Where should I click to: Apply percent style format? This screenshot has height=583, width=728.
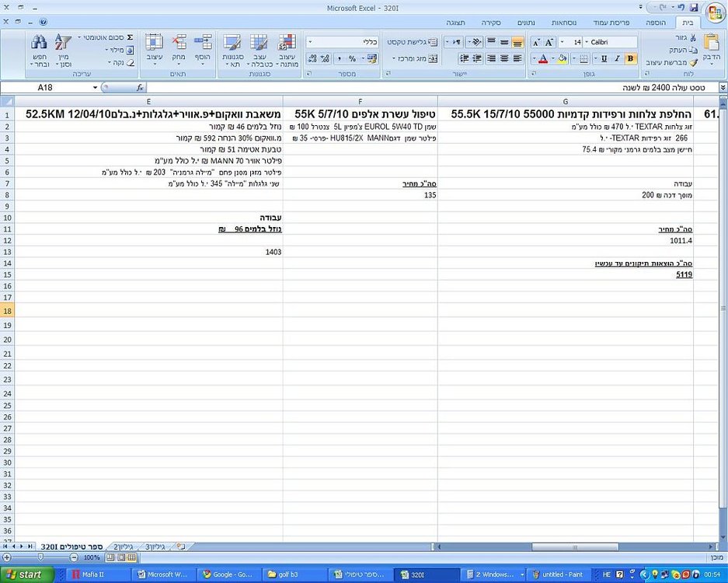(x=353, y=58)
